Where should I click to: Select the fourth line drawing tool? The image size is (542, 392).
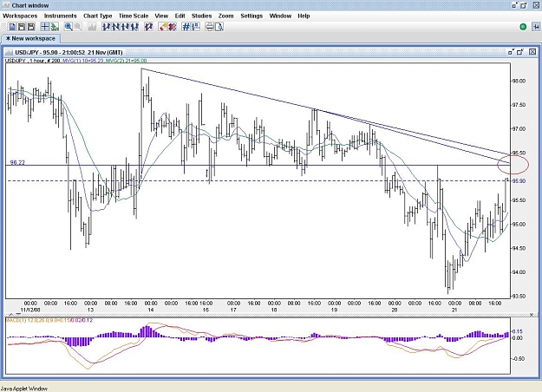tap(134, 27)
